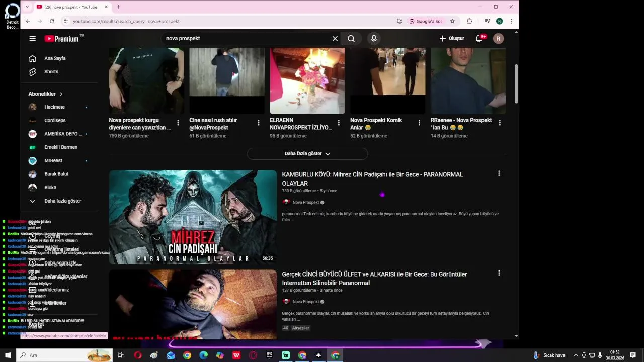Reload the YouTube page
This screenshot has width=644, height=362.
pyautogui.click(x=52, y=21)
